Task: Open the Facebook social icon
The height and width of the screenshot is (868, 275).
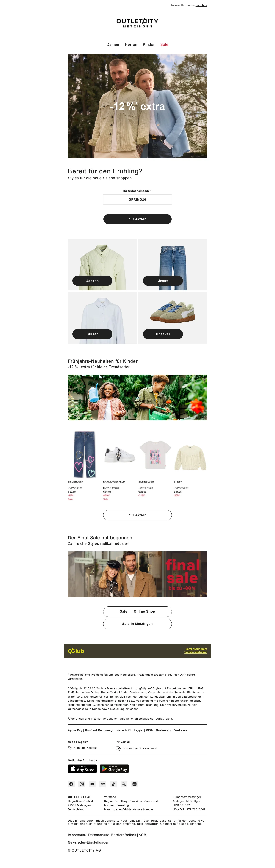Action: point(71,784)
